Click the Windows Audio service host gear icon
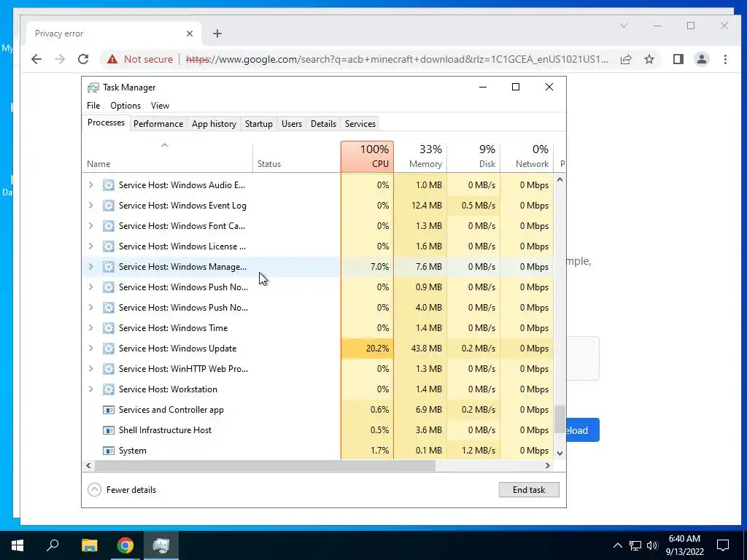Viewport: 747px width, 560px height. click(109, 185)
